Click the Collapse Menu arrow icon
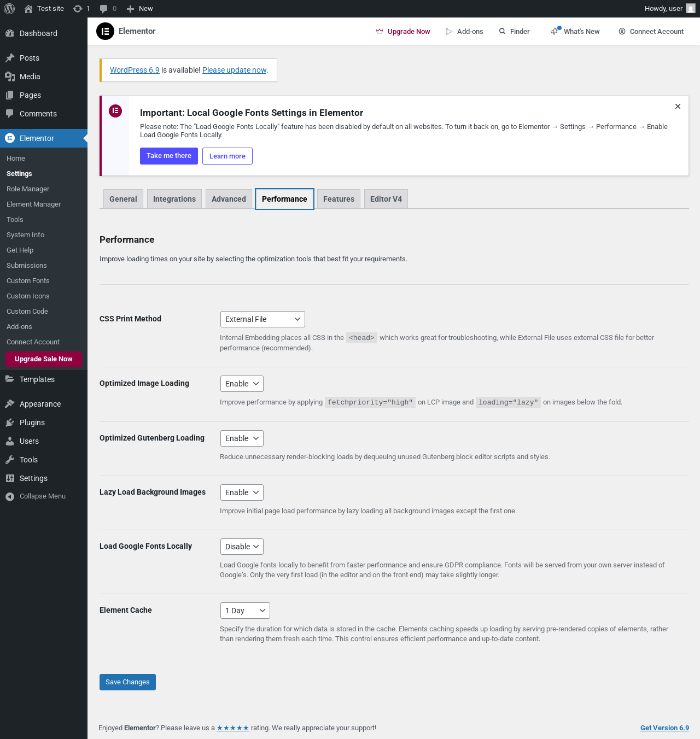This screenshot has height=739, width=700. point(10,496)
